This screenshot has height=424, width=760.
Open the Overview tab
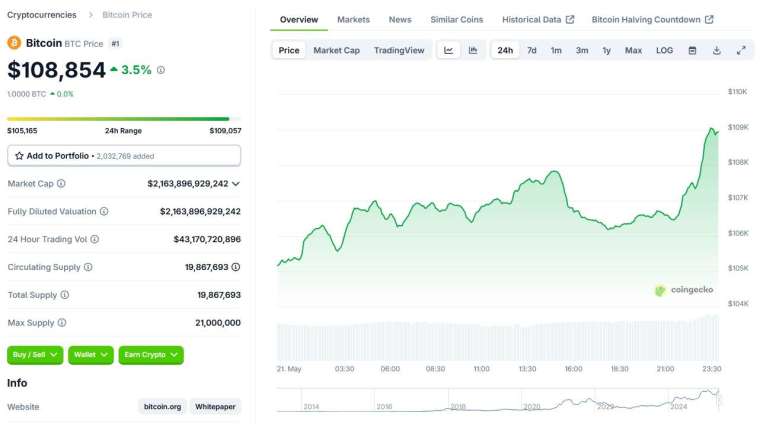pyautogui.click(x=299, y=20)
